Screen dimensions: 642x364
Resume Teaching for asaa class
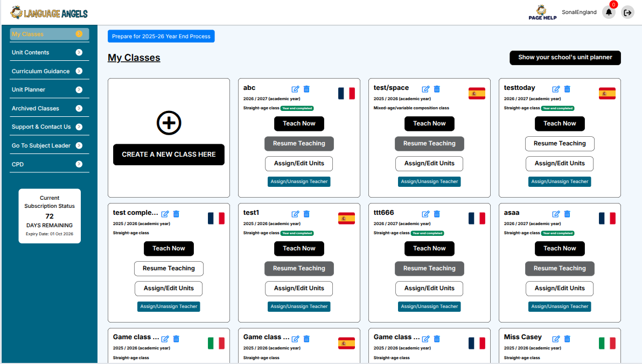point(560,269)
